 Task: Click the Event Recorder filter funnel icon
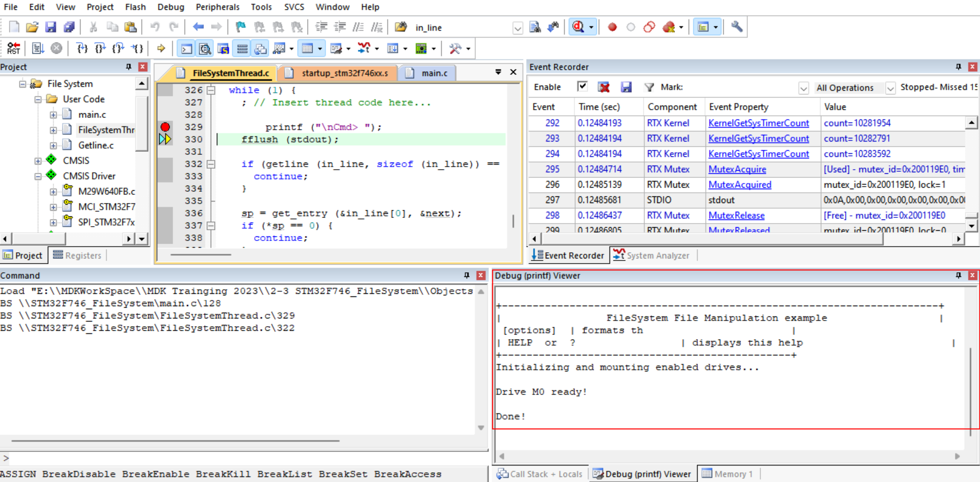649,87
